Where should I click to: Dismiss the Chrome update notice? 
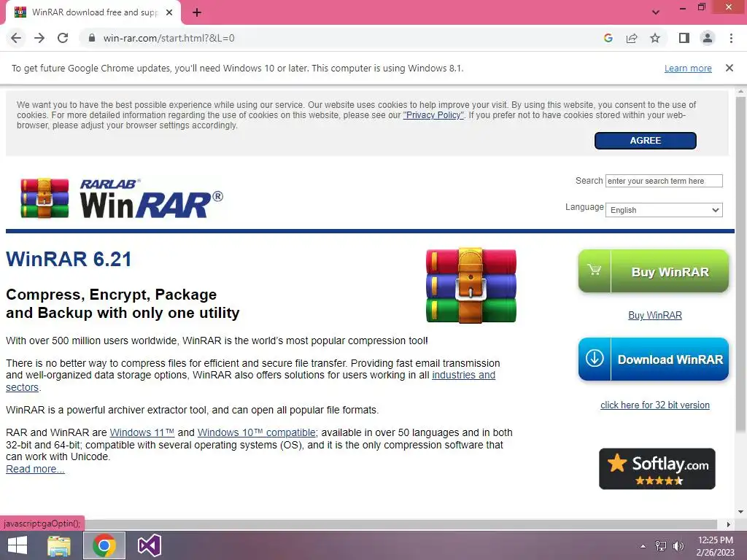click(x=729, y=68)
